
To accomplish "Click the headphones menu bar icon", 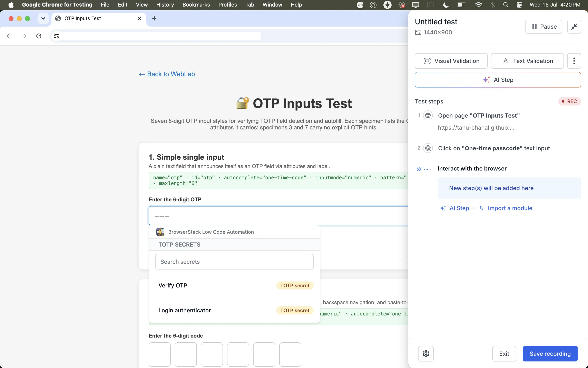I will pyautogui.click(x=373, y=5).
